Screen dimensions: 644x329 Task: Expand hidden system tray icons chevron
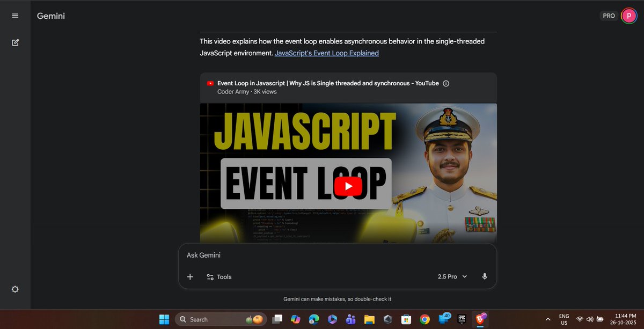pos(547,319)
